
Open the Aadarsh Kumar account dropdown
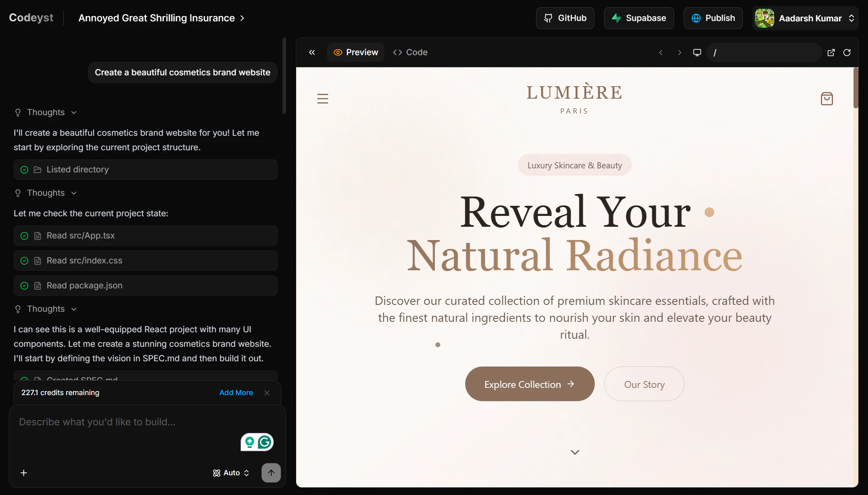point(805,18)
